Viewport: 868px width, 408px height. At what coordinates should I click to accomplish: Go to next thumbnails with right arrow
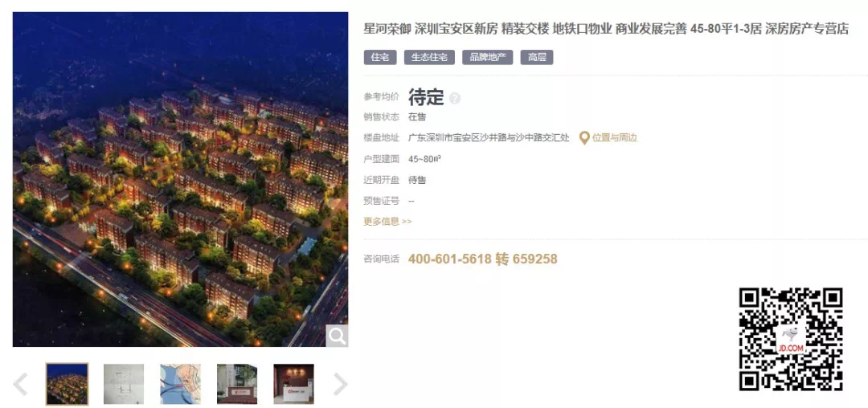click(x=341, y=384)
